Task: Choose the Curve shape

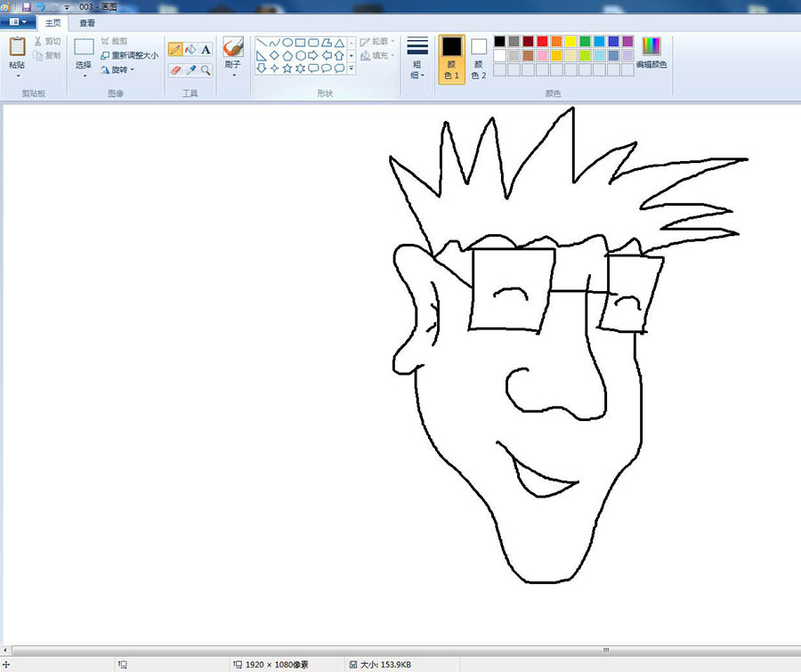Action: tap(274, 43)
